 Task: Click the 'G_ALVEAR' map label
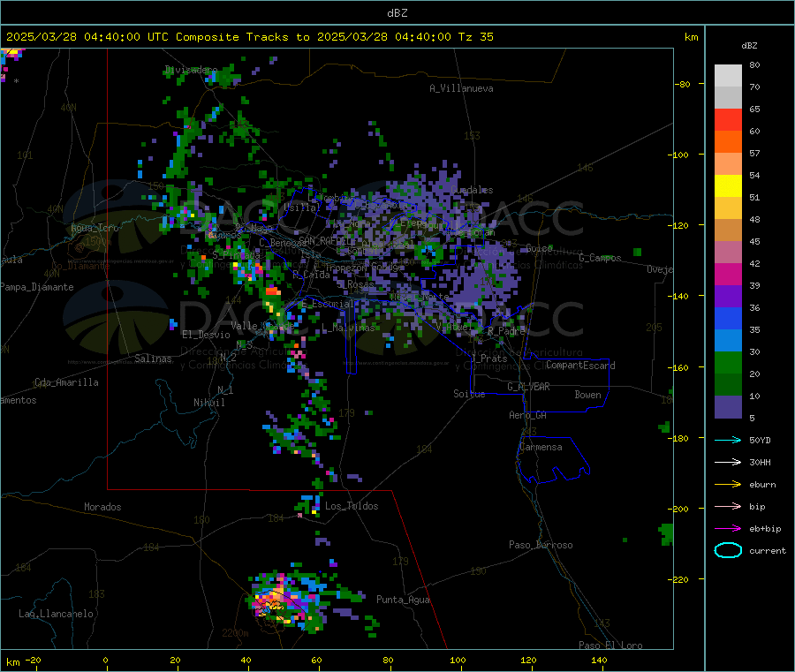pos(528,387)
